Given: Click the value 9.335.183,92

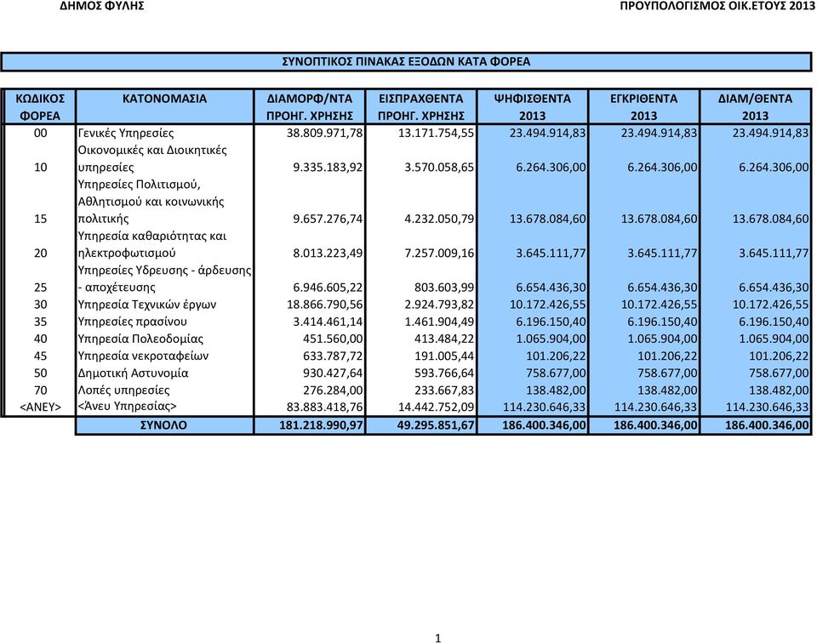Looking at the screenshot, I should click(328, 168).
